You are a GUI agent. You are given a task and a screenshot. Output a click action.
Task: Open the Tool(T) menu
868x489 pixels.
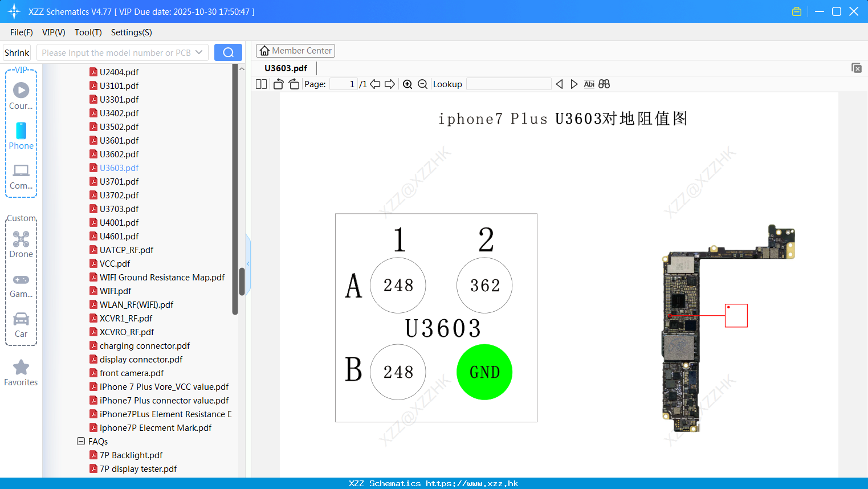tap(88, 32)
